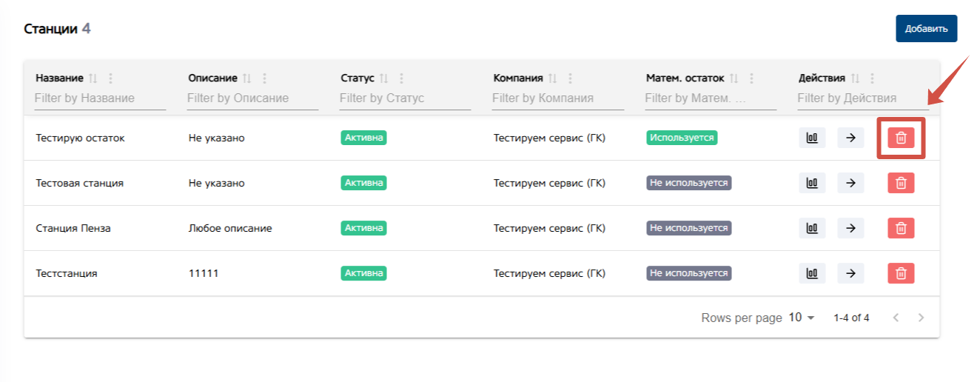Click the Добавить button
The image size is (980, 382).
coord(926,29)
